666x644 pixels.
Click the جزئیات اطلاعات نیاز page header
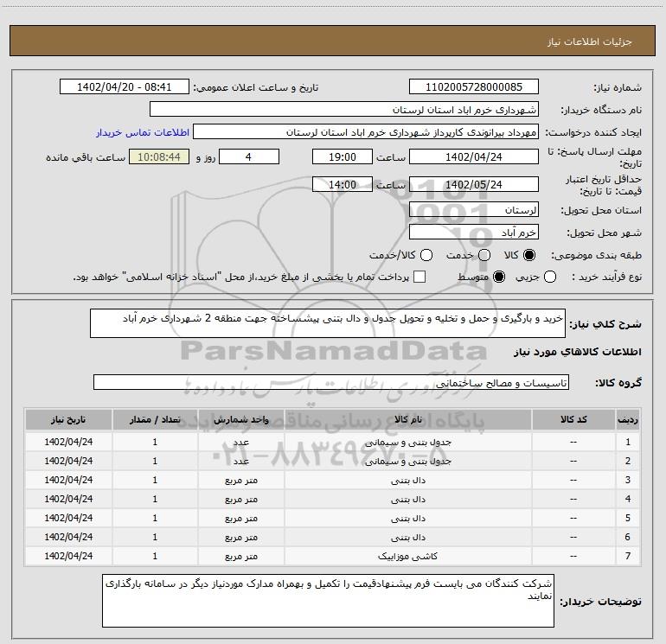[x=590, y=41]
